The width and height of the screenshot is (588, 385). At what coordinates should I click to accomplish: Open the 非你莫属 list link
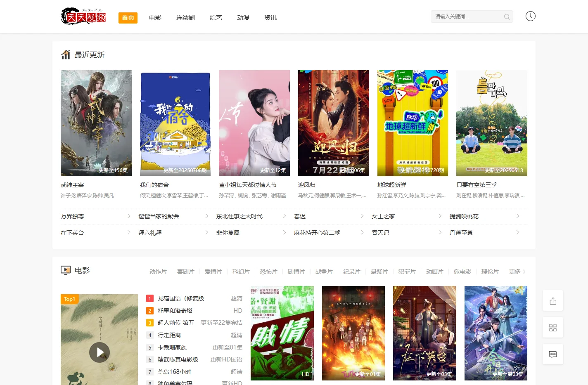228,233
